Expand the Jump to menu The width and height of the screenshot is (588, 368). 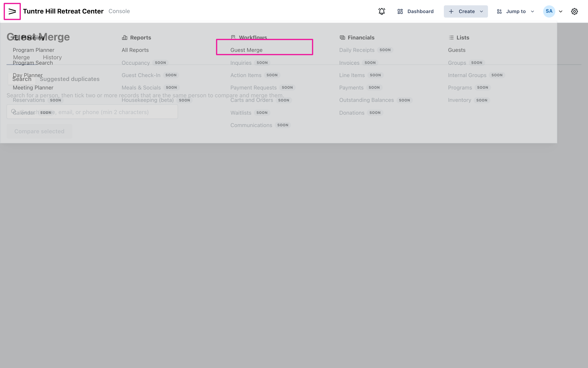(516, 11)
